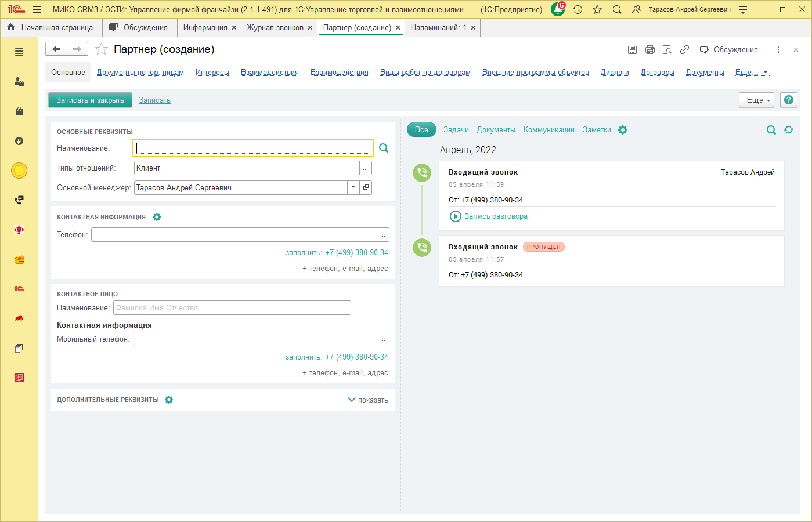
Task: Select the Все filter in the feed
Action: point(421,130)
